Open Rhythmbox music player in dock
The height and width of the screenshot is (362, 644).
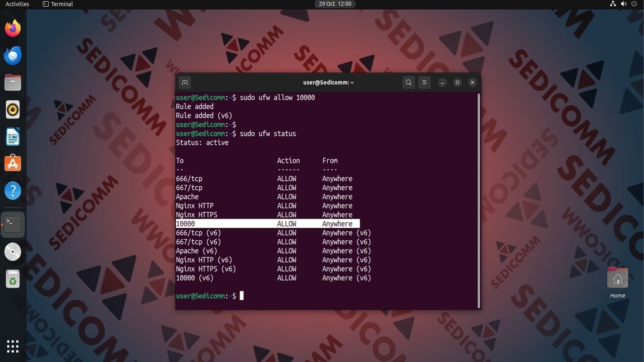13,110
